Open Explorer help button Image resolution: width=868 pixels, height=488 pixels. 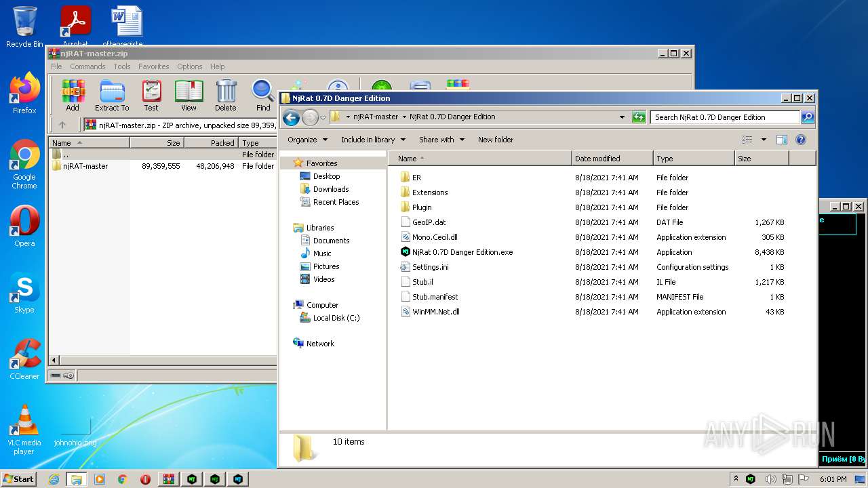coord(800,140)
